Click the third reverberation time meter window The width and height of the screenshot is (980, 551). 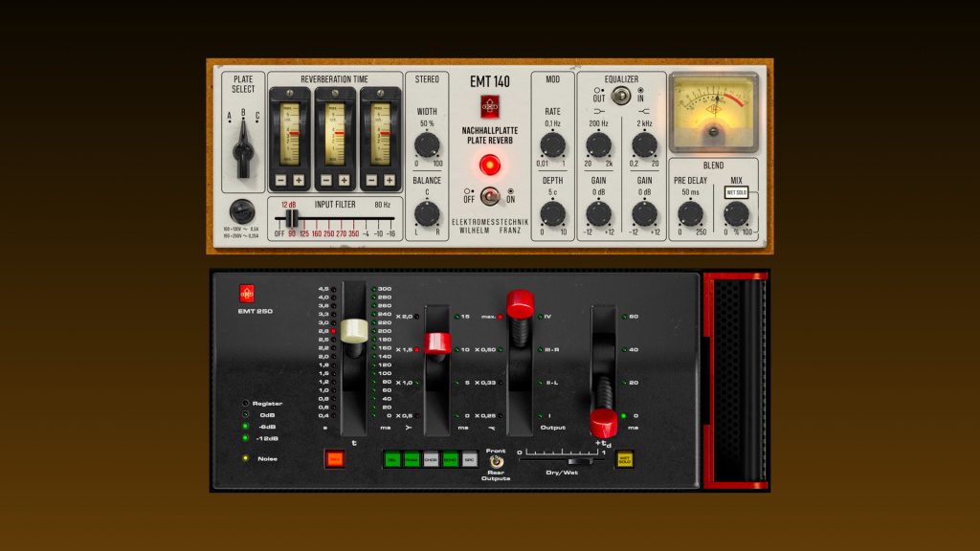(x=381, y=134)
